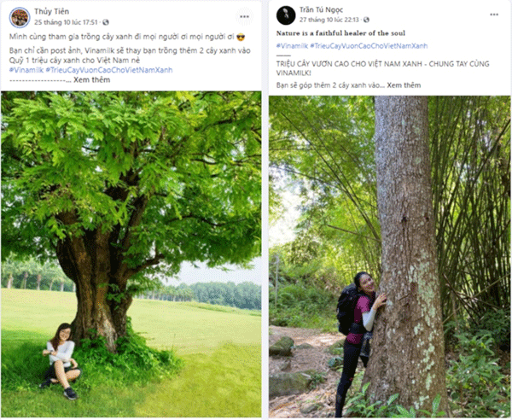Open the three-dot menu on Thủy Tiên's post
Image resolution: width=512 pixels, height=420 pixels.
point(244,17)
